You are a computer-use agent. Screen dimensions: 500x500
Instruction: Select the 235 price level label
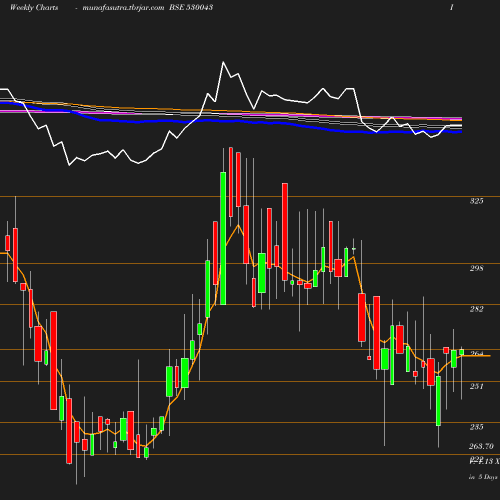point(476,427)
